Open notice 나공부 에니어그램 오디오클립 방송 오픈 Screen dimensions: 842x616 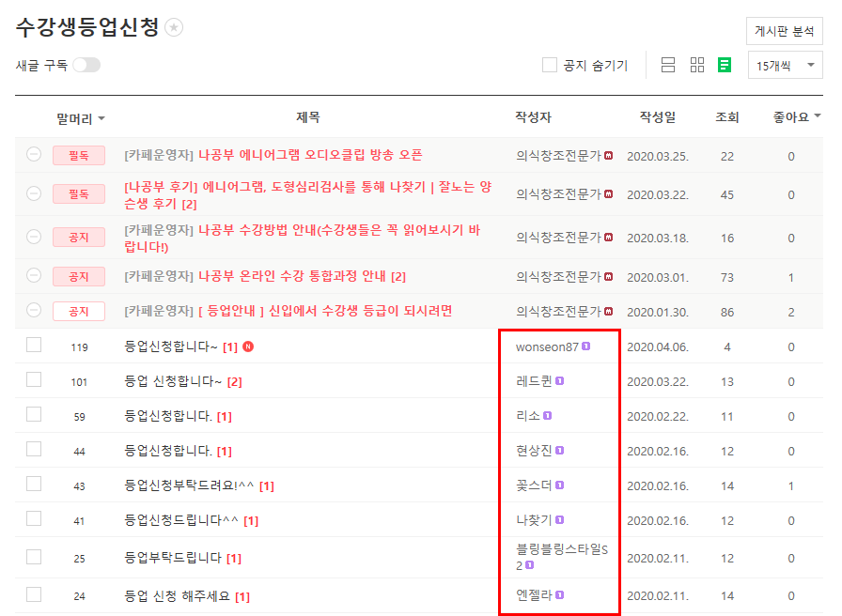(310, 155)
